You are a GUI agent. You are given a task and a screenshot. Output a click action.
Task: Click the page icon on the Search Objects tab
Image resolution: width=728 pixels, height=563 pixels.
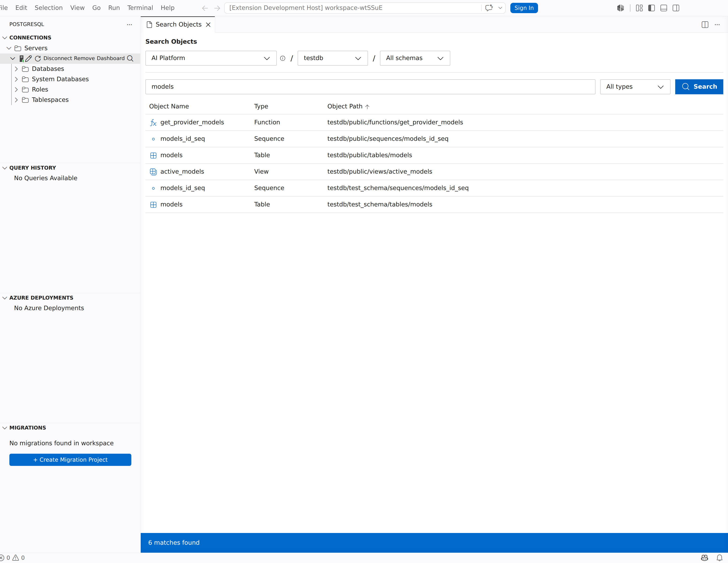pyautogui.click(x=149, y=25)
